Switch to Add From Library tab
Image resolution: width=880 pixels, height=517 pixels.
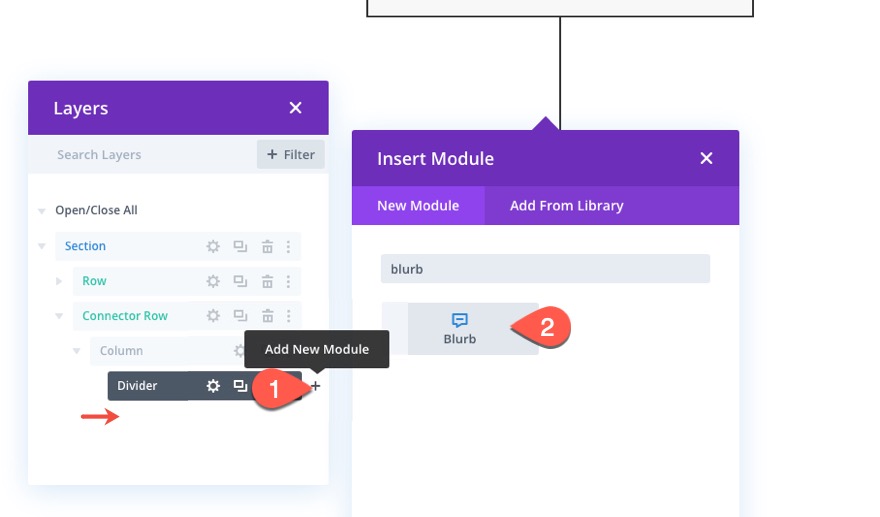pos(566,205)
